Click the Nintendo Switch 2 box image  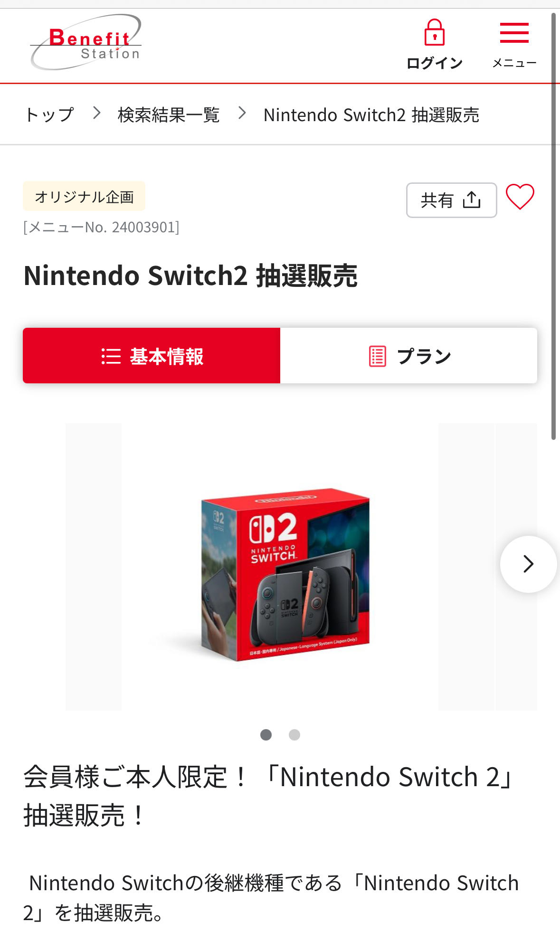[x=285, y=574]
